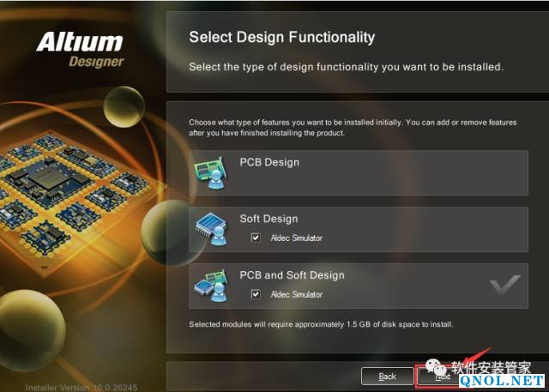Click the PCB Design board icon

point(210,172)
